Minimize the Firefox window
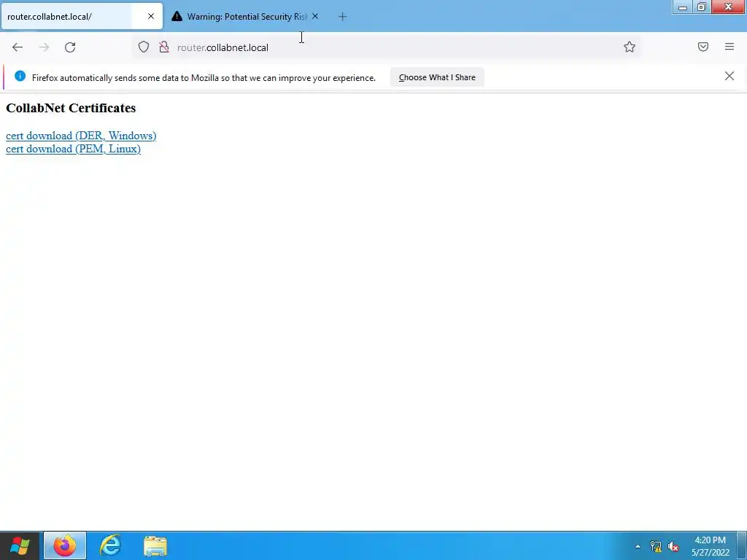The image size is (747, 560). point(682,7)
